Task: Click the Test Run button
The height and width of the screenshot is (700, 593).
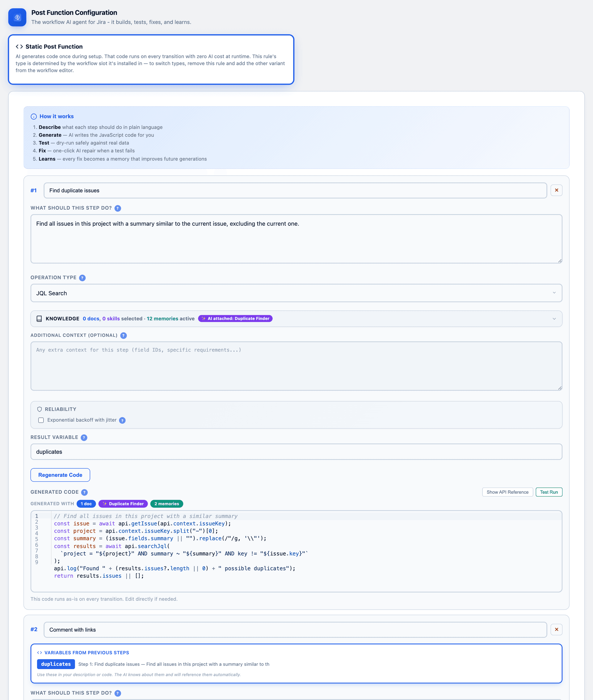Action: (549, 492)
